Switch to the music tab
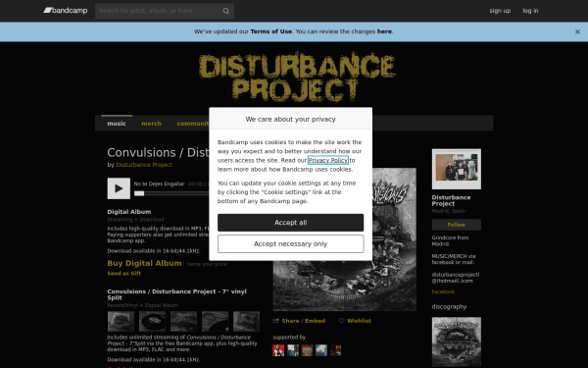Screen dimensions: 588x368 pos(117,124)
